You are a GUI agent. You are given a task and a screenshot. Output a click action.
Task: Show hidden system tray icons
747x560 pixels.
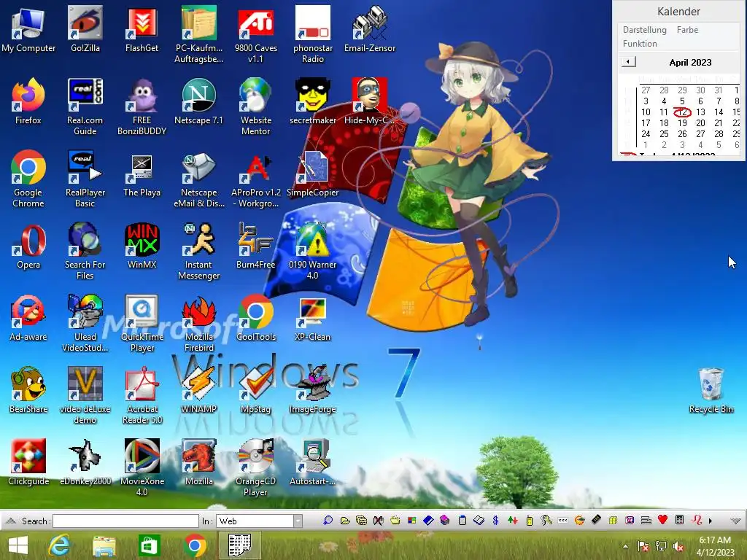pos(625,546)
